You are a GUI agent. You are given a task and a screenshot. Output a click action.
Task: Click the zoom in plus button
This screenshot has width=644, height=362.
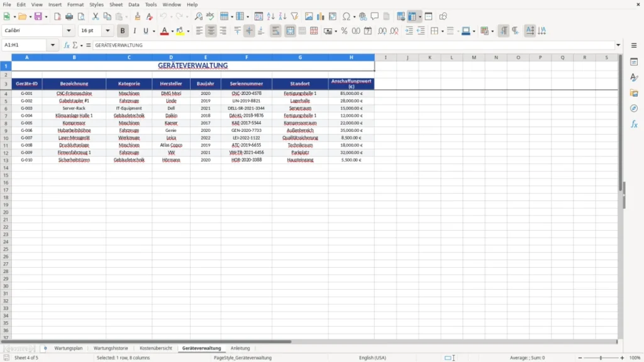[x=622, y=358]
